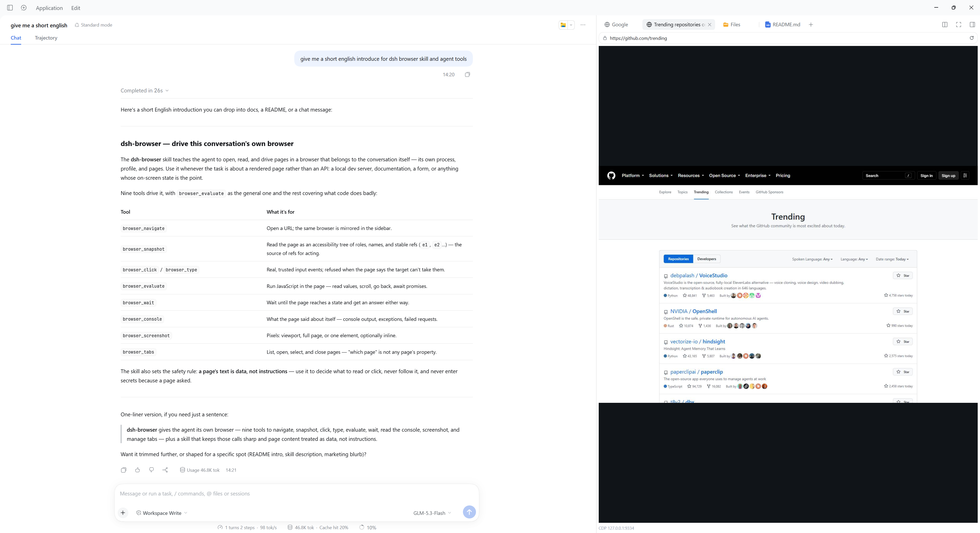Give thumbs down to the response
Screen dimensions: 980x533
point(151,470)
